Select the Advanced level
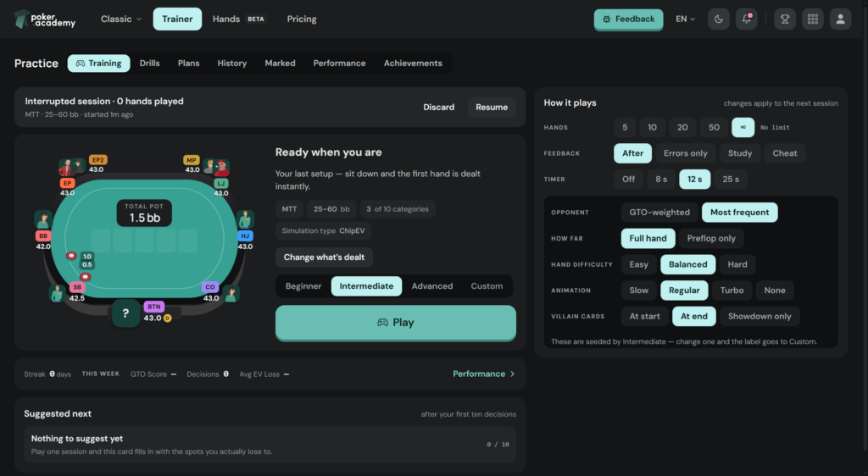The image size is (868, 476). point(431,285)
